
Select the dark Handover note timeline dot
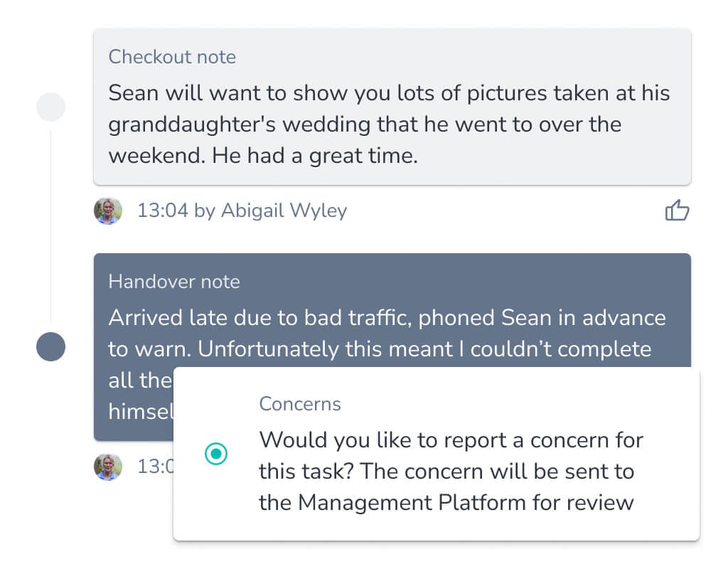tap(50, 347)
